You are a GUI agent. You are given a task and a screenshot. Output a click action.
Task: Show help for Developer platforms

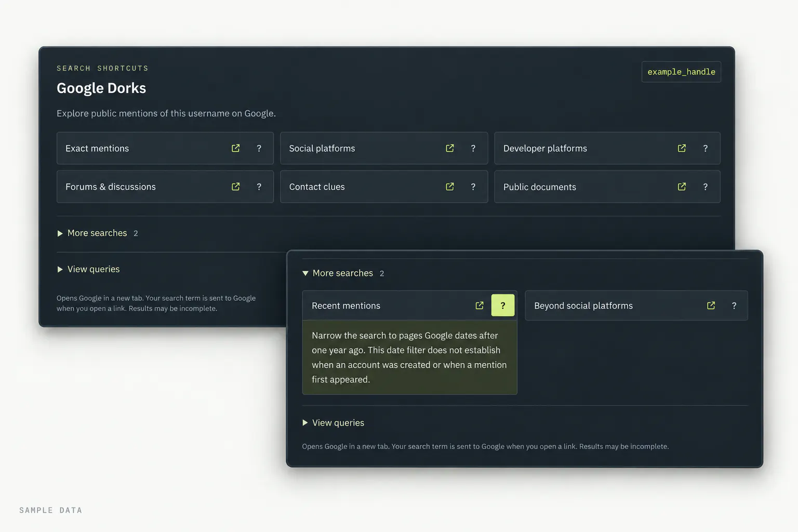pos(706,148)
